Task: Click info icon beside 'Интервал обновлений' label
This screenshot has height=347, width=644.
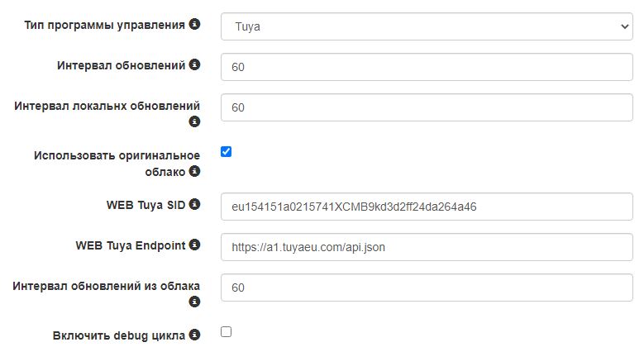Action: (195, 64)
